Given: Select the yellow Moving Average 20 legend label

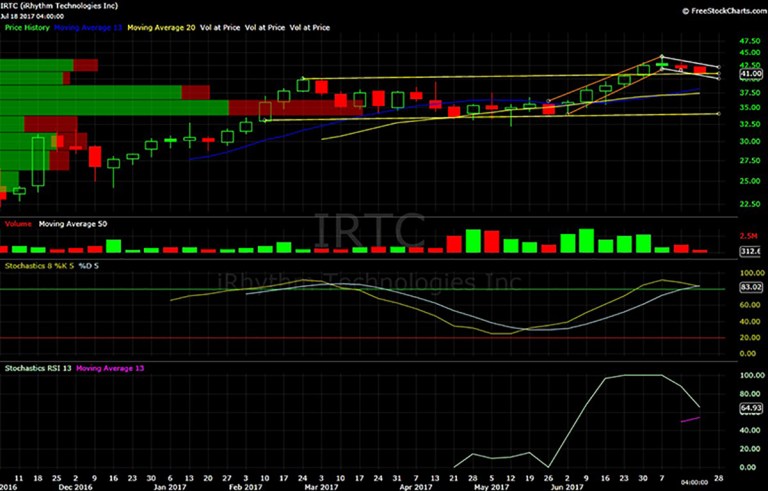Looking at the screenshot, I should click(161, 28).
